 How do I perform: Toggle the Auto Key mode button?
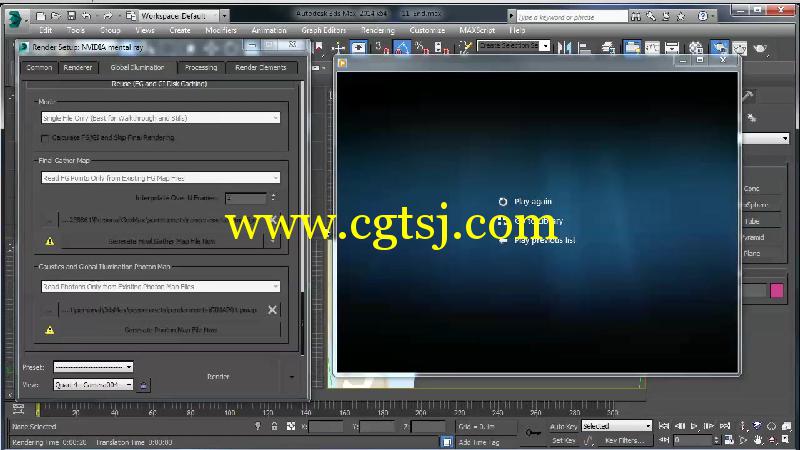(x=563, y=426)
